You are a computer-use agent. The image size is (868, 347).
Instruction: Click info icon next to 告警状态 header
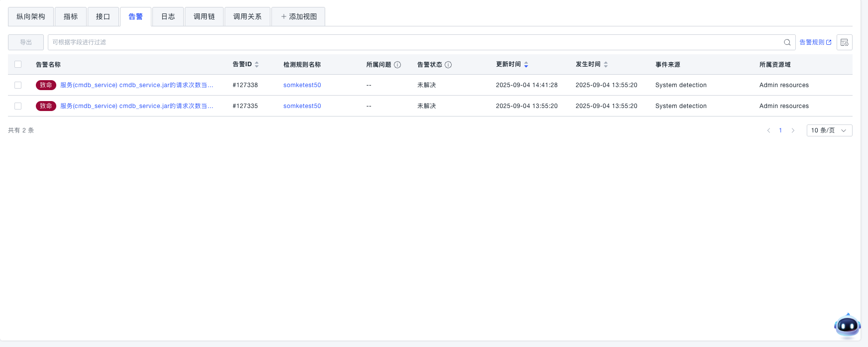point(448,65)
